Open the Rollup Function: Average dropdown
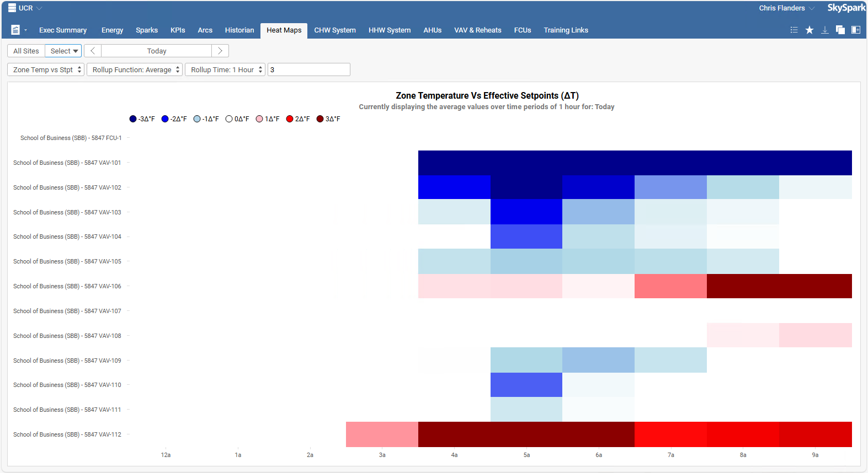Screen dimensions: 868x473 click(134, 69)
